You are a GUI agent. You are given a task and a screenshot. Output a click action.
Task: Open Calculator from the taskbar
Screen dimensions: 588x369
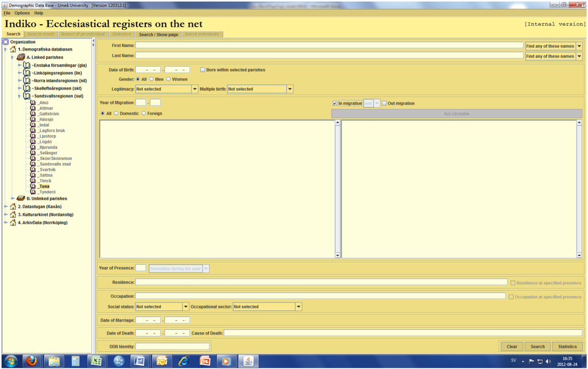[x=75, y=361]
